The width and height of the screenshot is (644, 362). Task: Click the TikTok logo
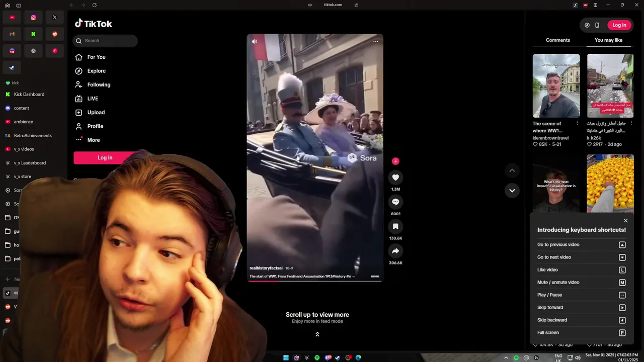point(94,24)
